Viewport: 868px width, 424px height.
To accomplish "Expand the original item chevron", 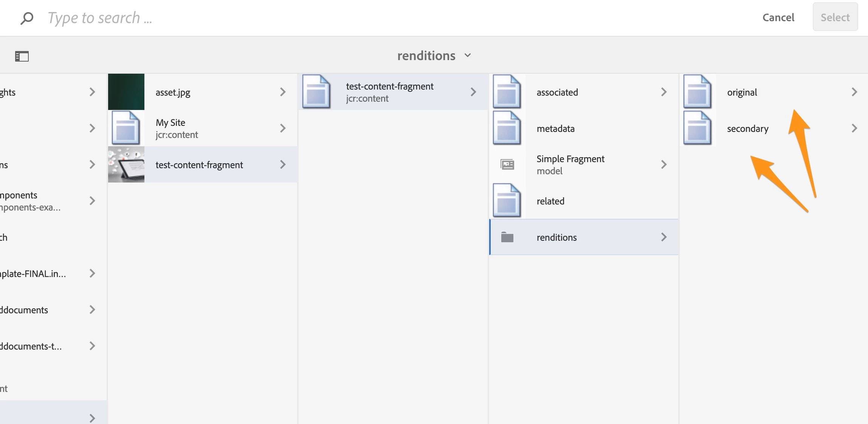I will 854,92.
